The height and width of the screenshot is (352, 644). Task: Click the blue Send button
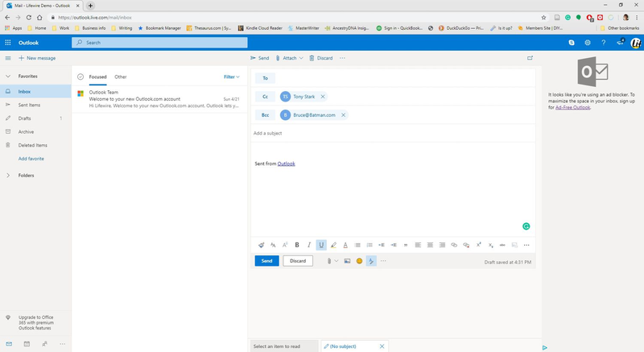click(x=266, y=261)
